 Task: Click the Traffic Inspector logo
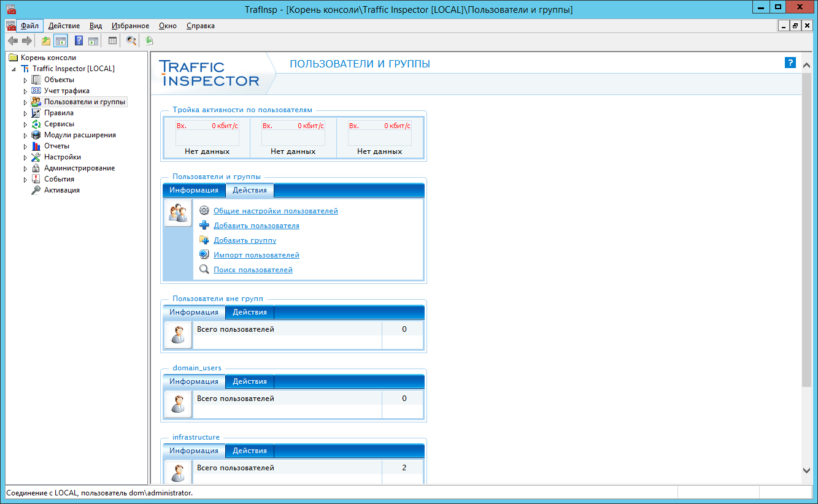point(209,74)
